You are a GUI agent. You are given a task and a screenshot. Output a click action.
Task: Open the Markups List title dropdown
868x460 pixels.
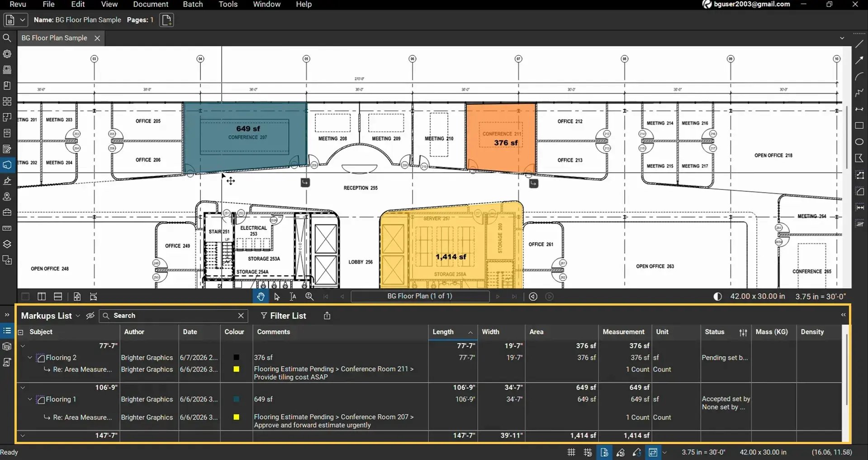click(x=78, y=316)
